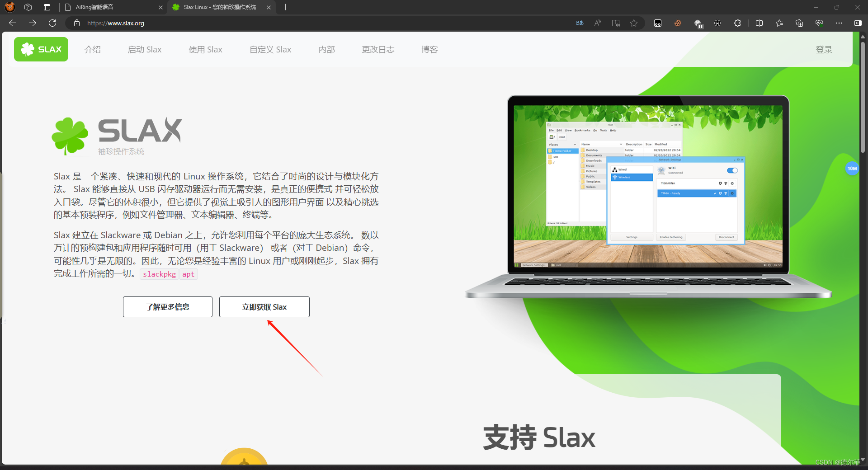Image resolution: width=868 pixels, height=470 pixels.
Task: Click the scrollbar up arrow
Action: coord(863,36)
